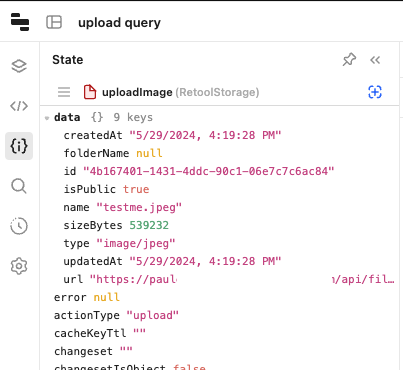Click the hamburger list icon beside uploadImage
Image resolution: width=403 pixels, height=370 pixels.
pos(64,92)
